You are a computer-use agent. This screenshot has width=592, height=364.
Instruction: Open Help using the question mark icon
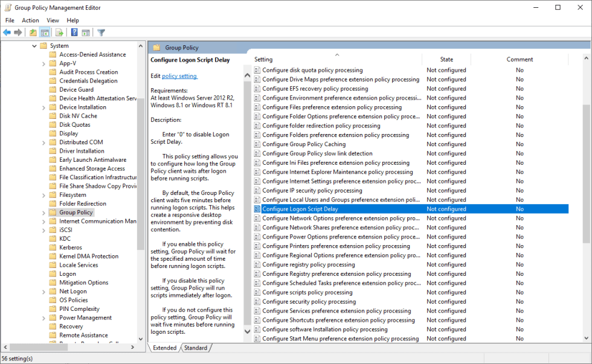click(x=74, y=32)
